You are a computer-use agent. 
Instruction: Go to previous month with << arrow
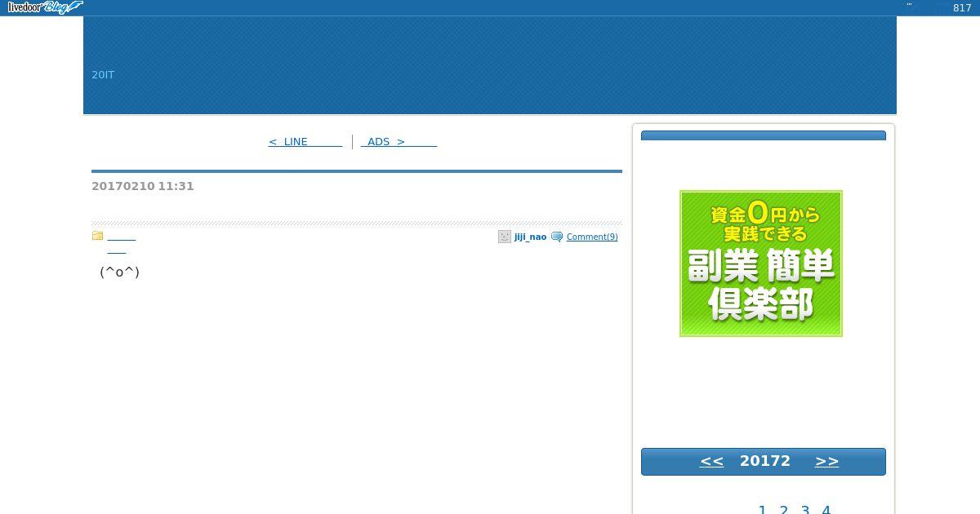click(711, 461)
